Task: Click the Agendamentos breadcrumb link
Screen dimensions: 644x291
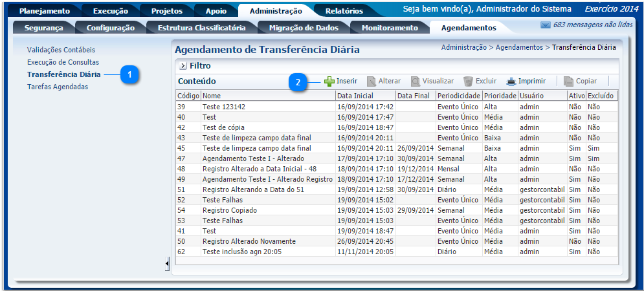Action: point(519,47)
